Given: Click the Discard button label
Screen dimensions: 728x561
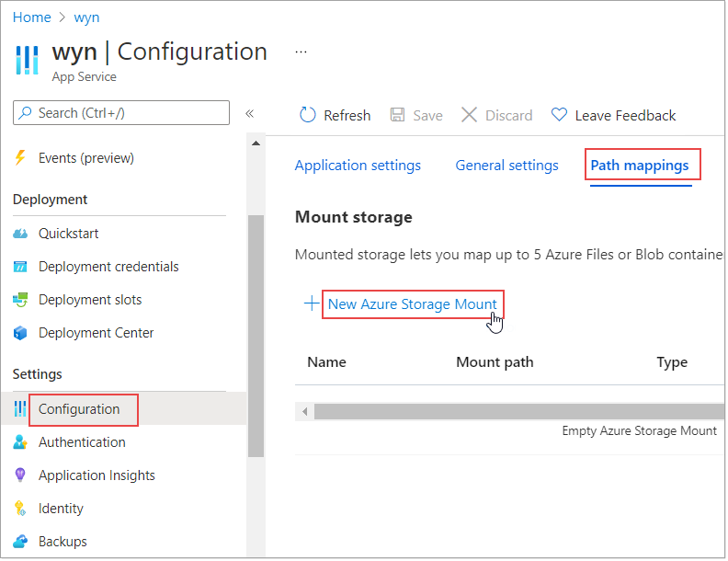Looking at the screenshot, I should click(x=509, y=115).
